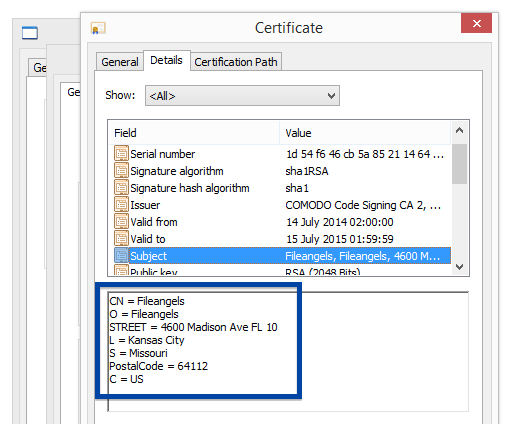Click the COMODO Code Signing CA 2 value
This screenshot has width=509, height=424.
363,205
